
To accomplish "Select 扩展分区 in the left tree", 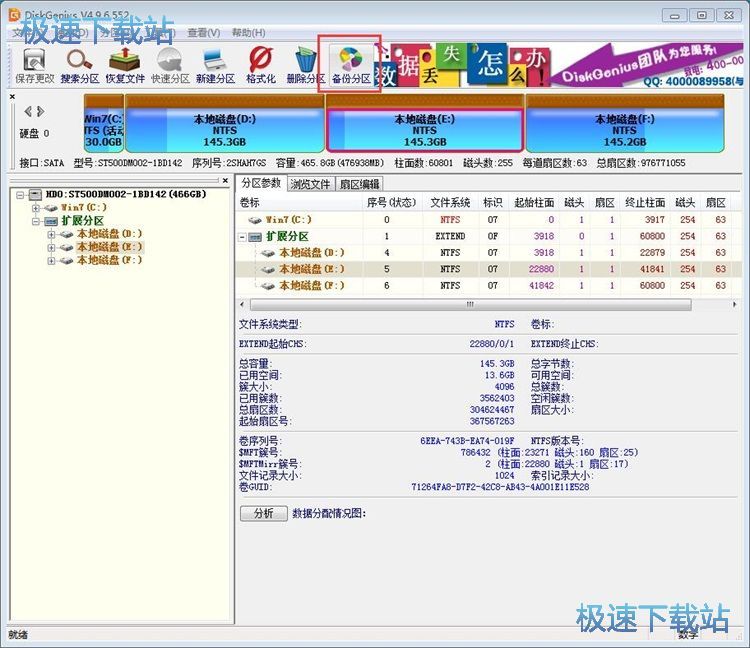I will click(82, 220).
